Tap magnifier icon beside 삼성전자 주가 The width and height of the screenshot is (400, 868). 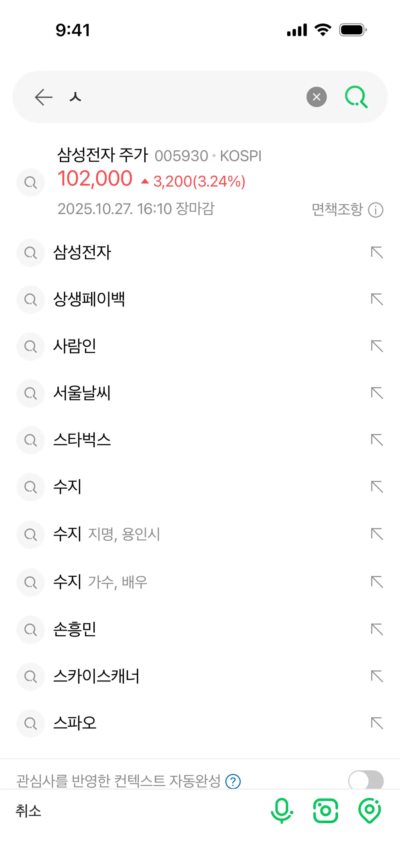pyautogui.click(x=31, y=182)
